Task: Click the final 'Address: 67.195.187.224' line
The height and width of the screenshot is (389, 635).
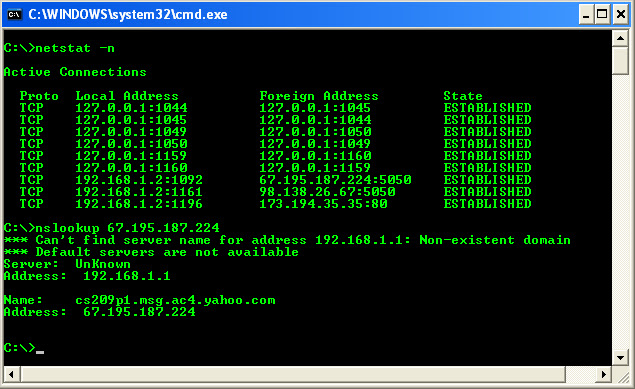Action: [100, 312]
